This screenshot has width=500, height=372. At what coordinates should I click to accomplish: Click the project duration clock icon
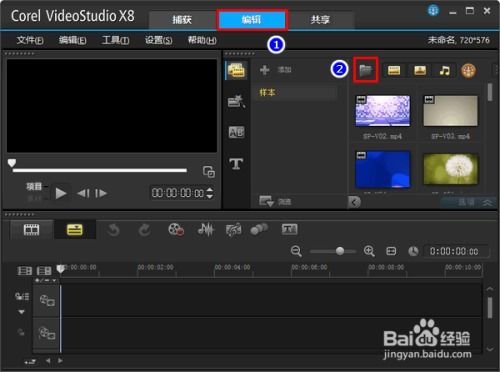tap(413, 251)
